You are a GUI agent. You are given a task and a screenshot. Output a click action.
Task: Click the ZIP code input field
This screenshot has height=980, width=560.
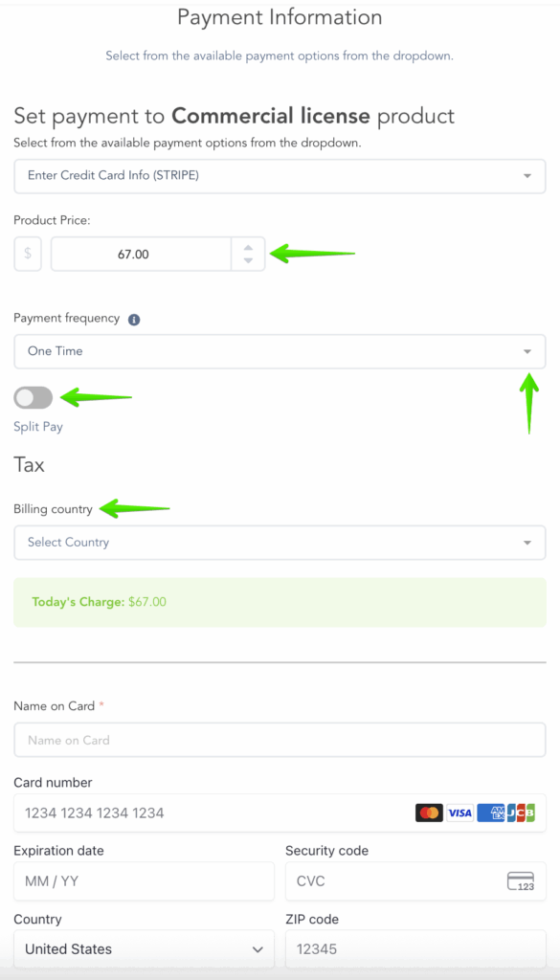(415, 948)
